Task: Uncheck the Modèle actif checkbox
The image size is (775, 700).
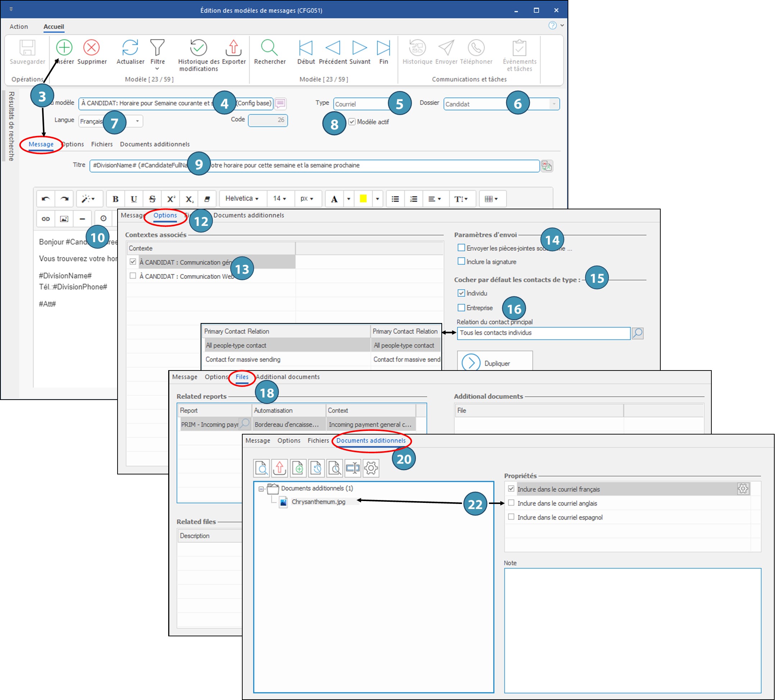Action: point(352,122)
